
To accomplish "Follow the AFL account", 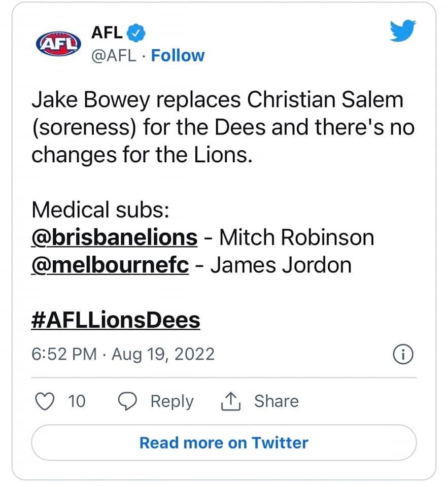I will point(178,55).
